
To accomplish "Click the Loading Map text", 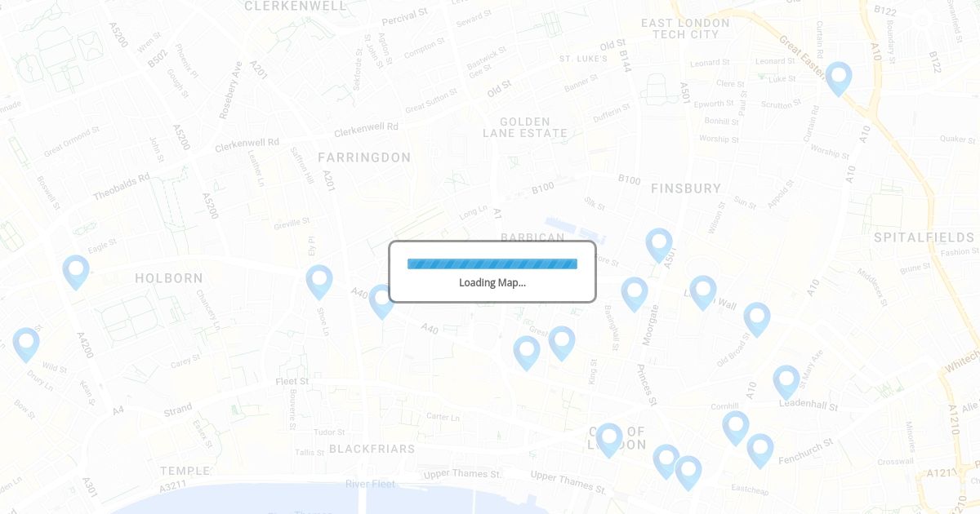I will tap(492, 282).
